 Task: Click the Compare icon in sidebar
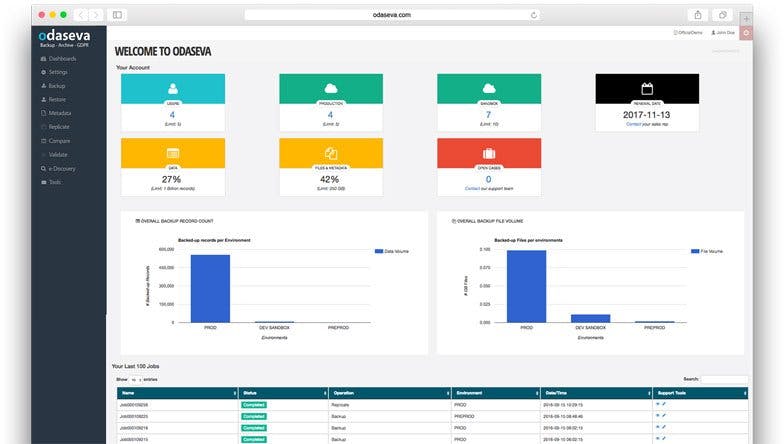point(44,141)
